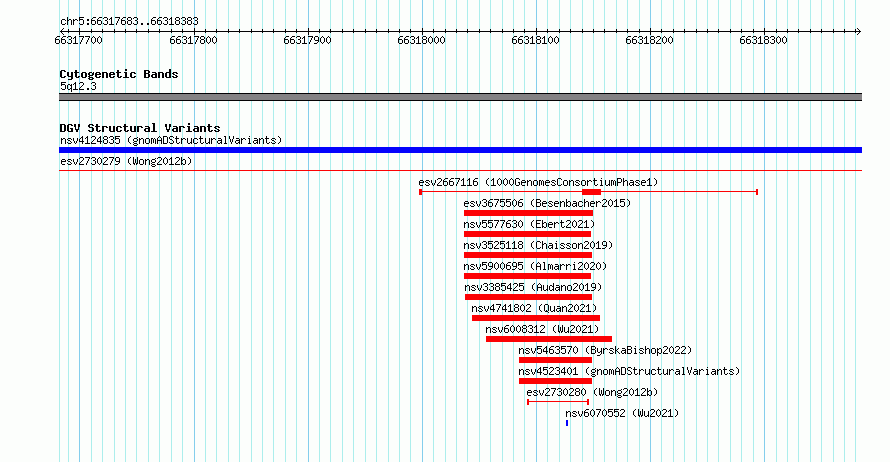Click the red bar under nsv5463570
Screen dimensions: 890x462
click(x=555, y=360)
